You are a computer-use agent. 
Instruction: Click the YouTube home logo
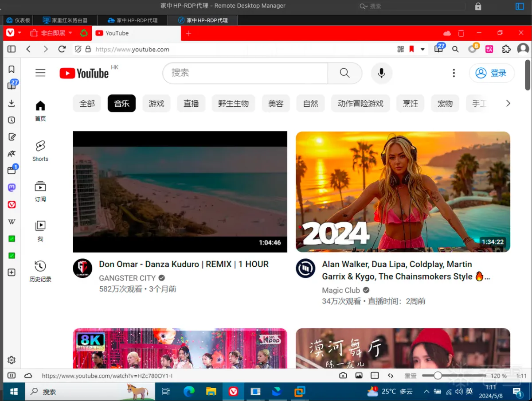pos(84,73)
